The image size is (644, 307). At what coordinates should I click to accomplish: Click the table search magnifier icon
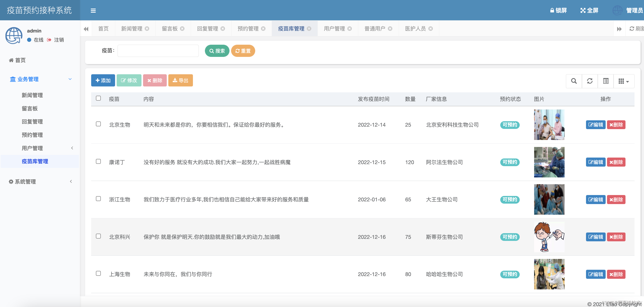point(574,81)
